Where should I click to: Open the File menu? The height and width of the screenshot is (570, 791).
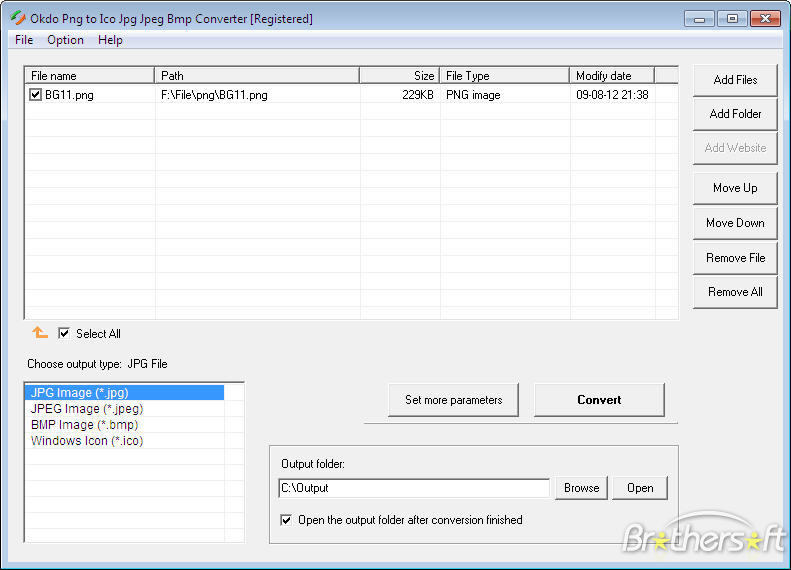pyautogui.click(x=24, y=40)
